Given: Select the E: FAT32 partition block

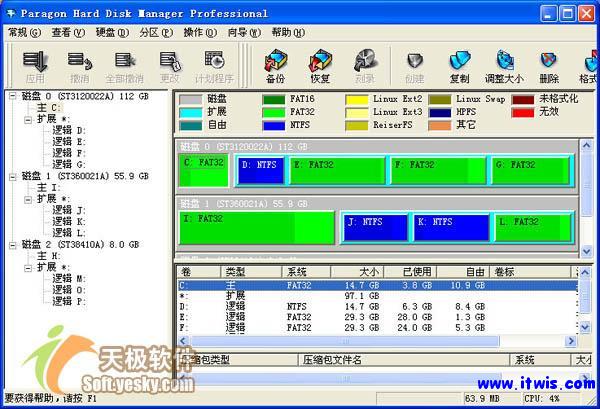Looking at the screenshot, I should (337, 170).
